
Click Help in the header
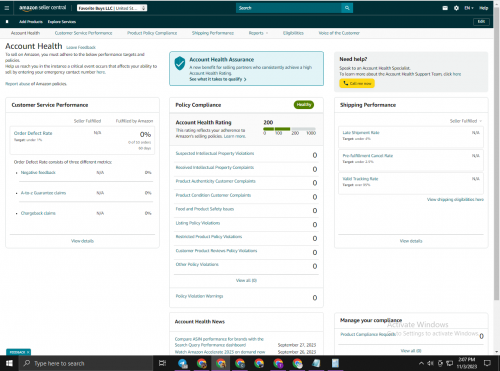[x=484, y=8]
